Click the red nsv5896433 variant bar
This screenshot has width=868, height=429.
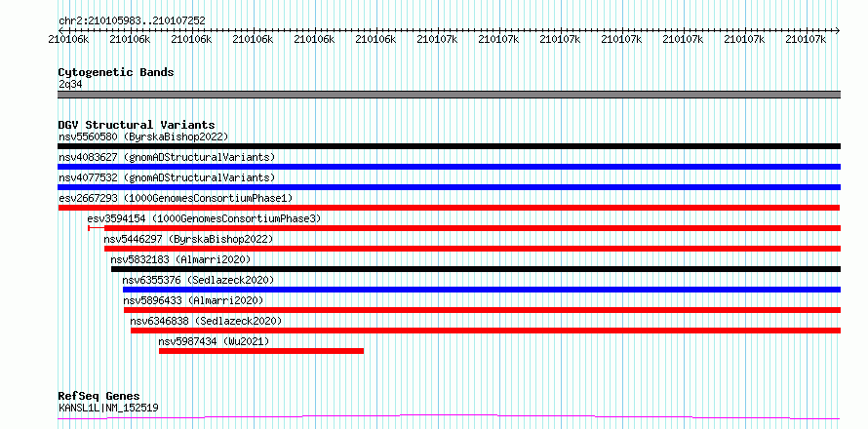tap(482, 310)
